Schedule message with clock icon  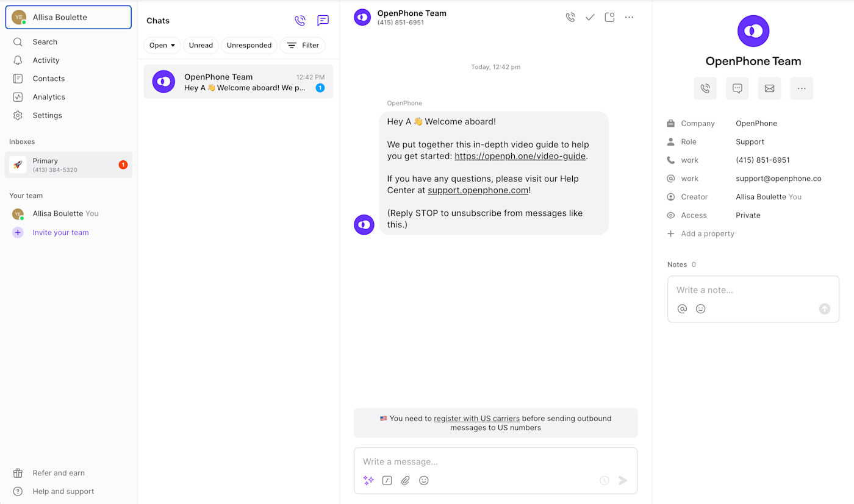605,480
